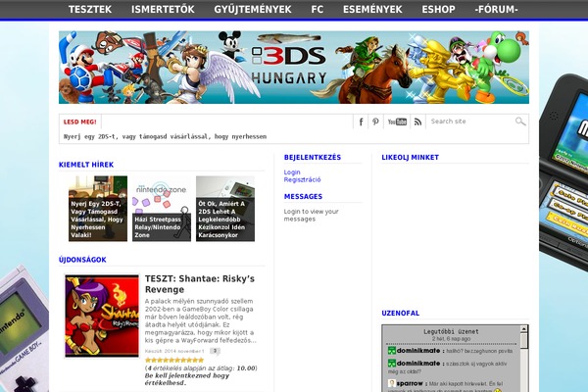Click the star rating under Shantae review
The width and height of the screenshot is (588, 392).
point(174,360)
